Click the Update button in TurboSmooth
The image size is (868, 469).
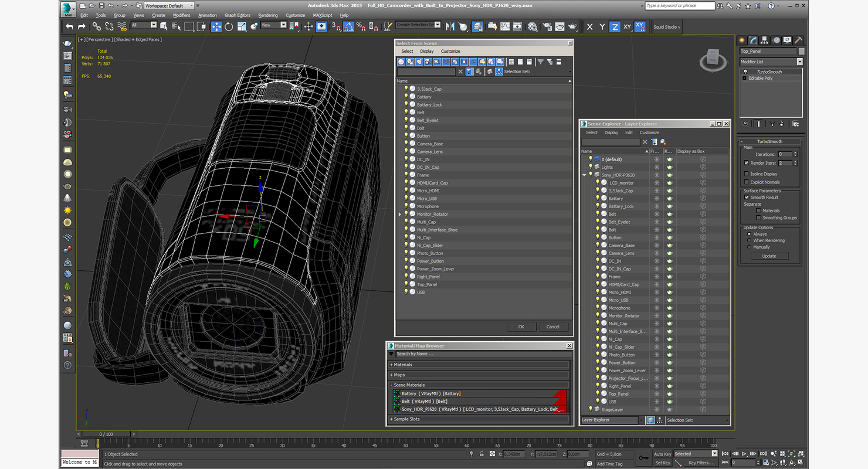click(x=769, y=256)
